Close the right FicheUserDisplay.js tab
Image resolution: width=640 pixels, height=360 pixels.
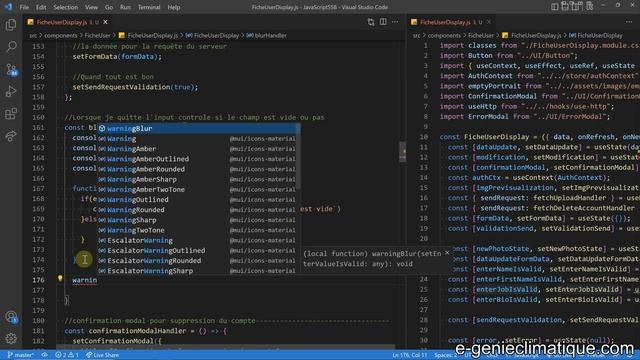point(489,22)
